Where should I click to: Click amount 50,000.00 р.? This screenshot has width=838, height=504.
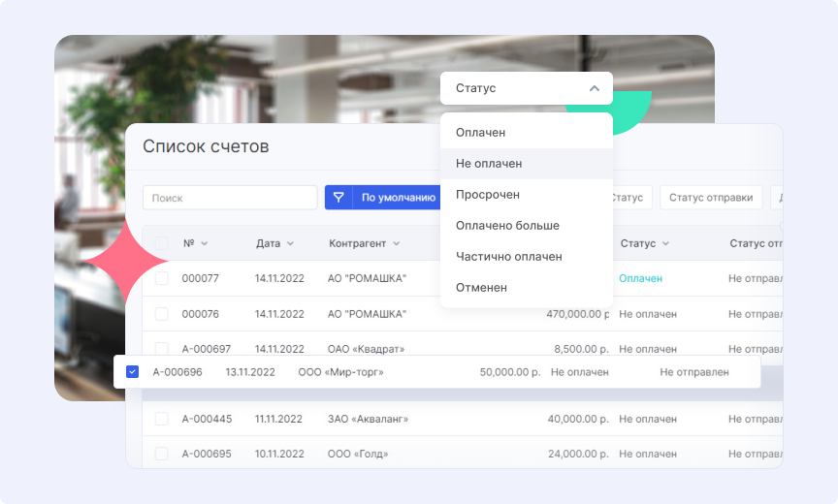(510, 371)
